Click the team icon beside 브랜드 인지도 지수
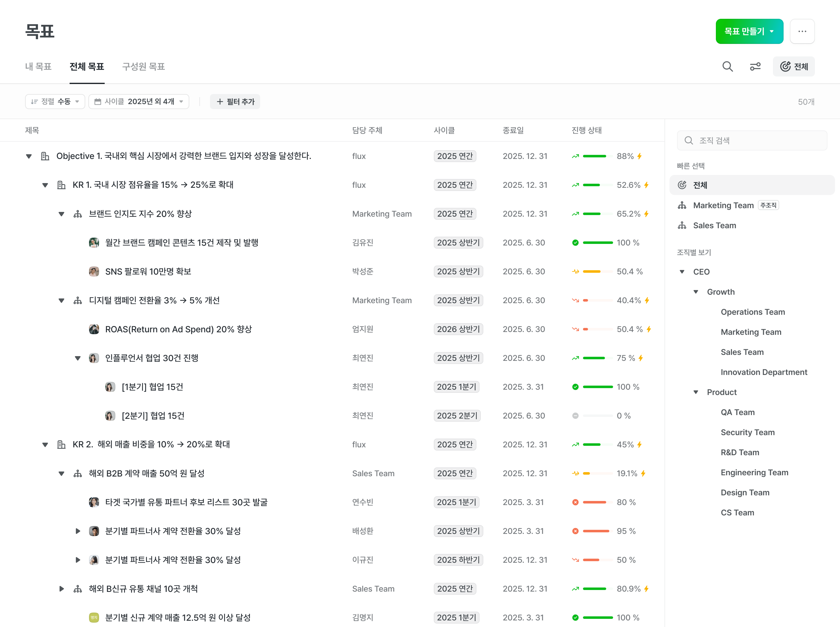This screenshot has height=627, width=840. [x=78, y=214]
